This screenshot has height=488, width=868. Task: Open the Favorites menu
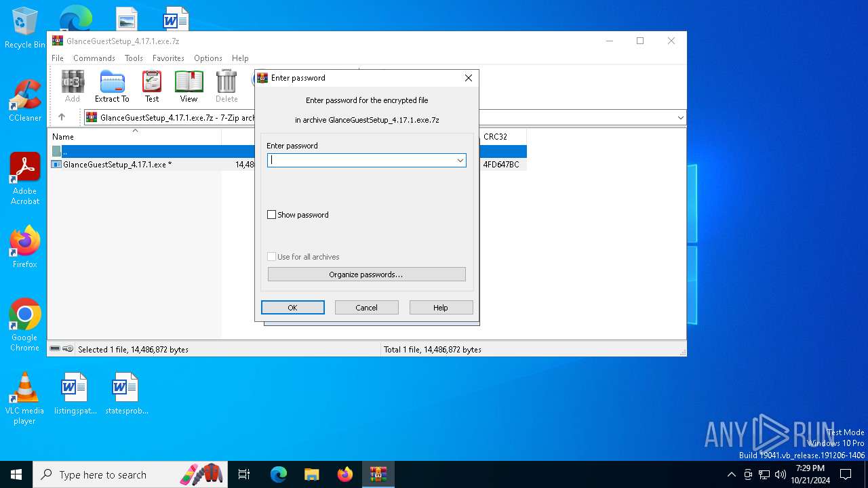168,58
